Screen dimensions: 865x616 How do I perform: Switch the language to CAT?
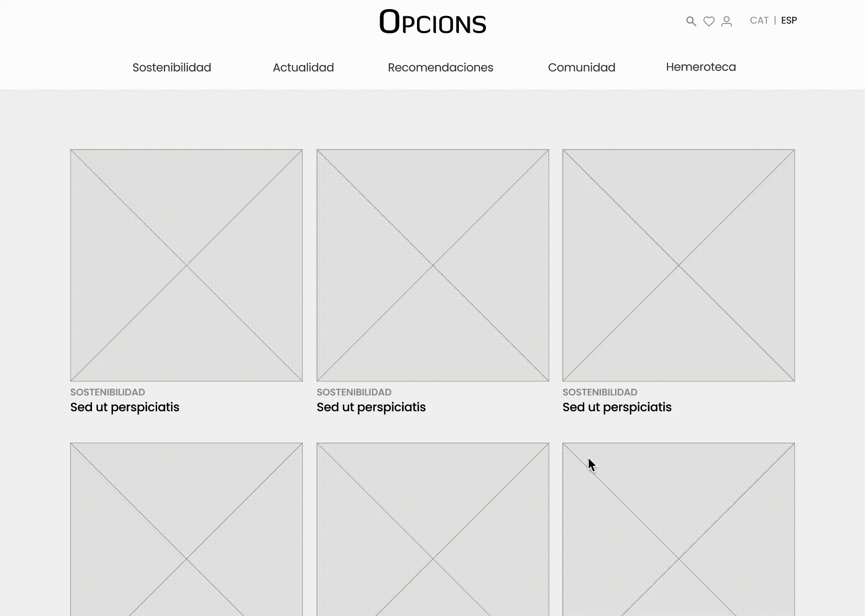click(x=759, y=20)
